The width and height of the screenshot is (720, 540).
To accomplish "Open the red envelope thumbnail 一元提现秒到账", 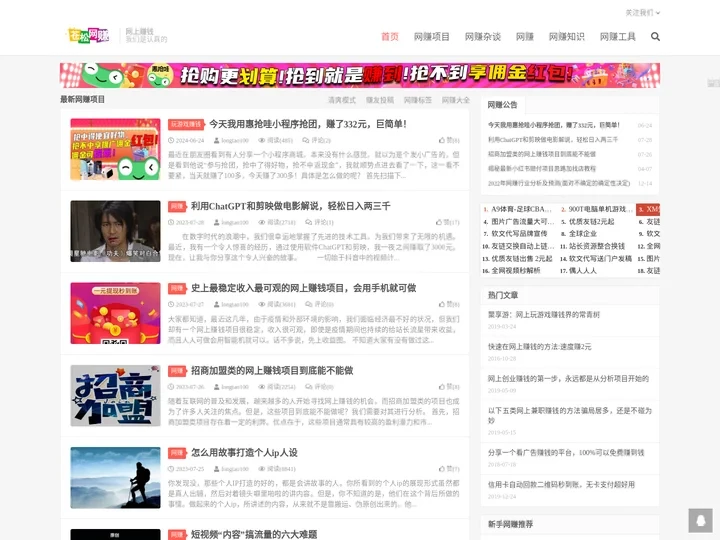I will point(115,313).
